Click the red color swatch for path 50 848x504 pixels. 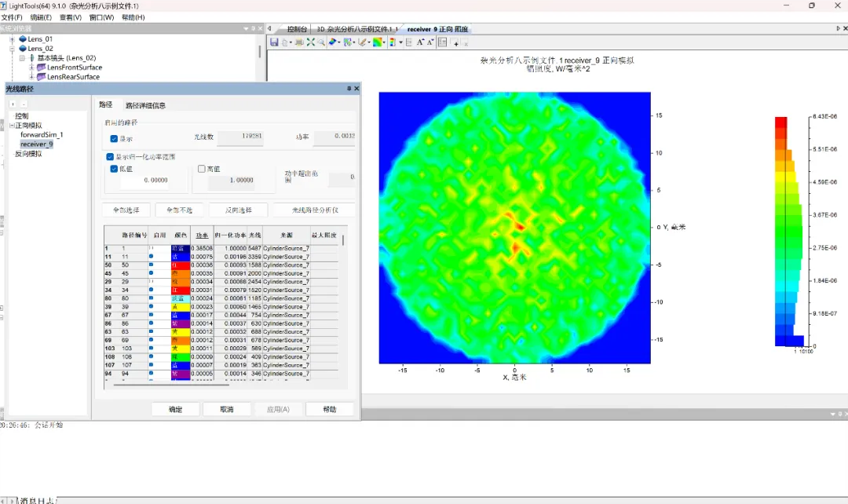[x=180, y=265]
